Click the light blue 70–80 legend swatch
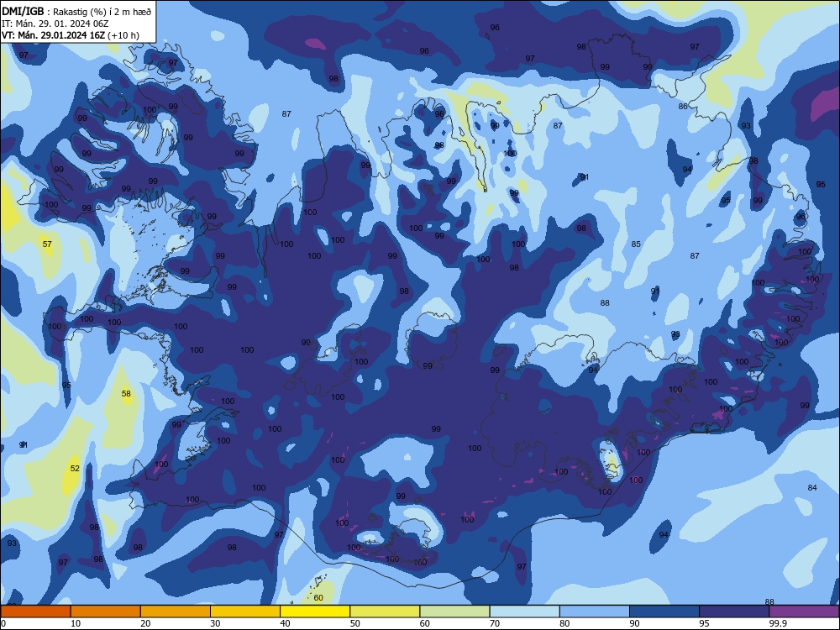Viewport: 840px width, 630px height. pos(524,612)
